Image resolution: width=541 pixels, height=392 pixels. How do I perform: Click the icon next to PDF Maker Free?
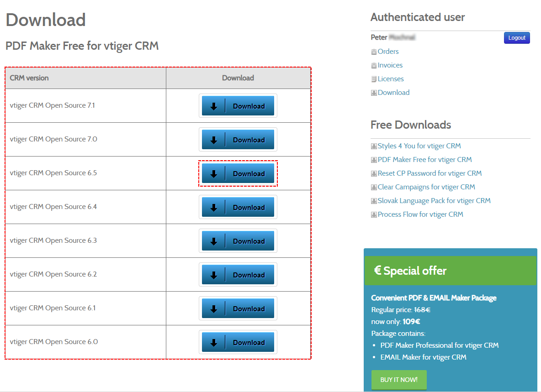(373, 160)
